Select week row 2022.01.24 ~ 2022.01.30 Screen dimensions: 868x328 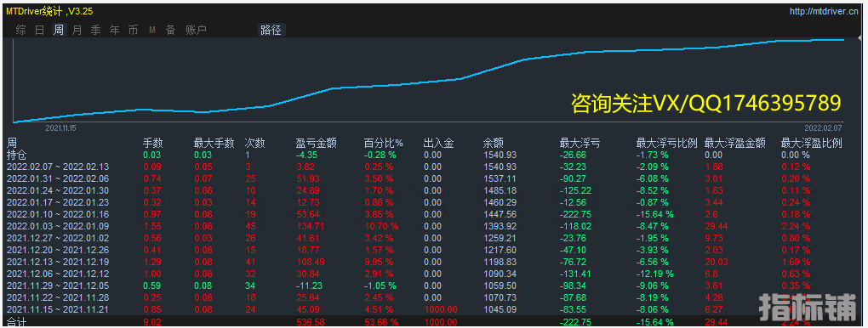click(x=58, y=190)
